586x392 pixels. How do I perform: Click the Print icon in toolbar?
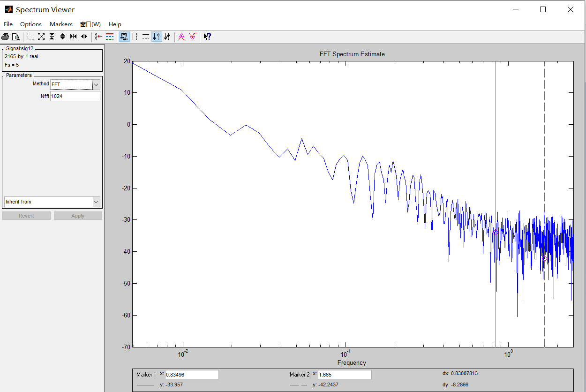pos(5,37)
